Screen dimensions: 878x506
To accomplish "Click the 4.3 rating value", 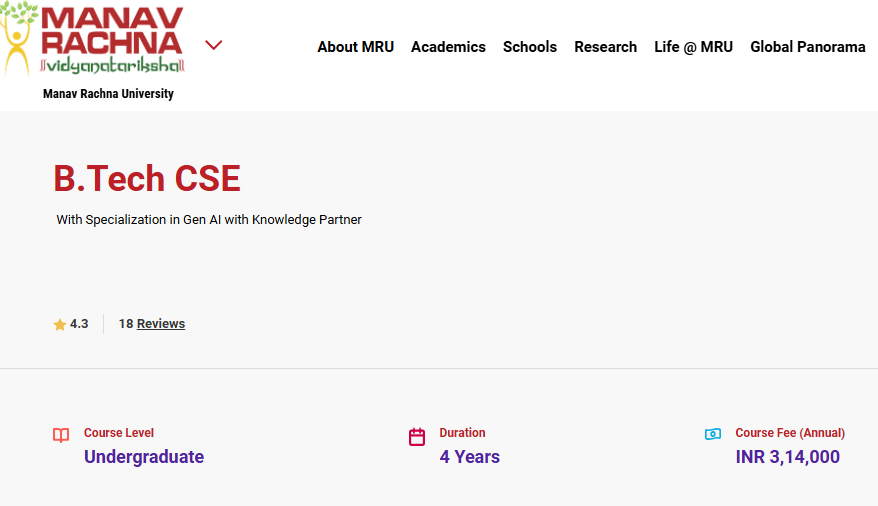I will 79,324.
